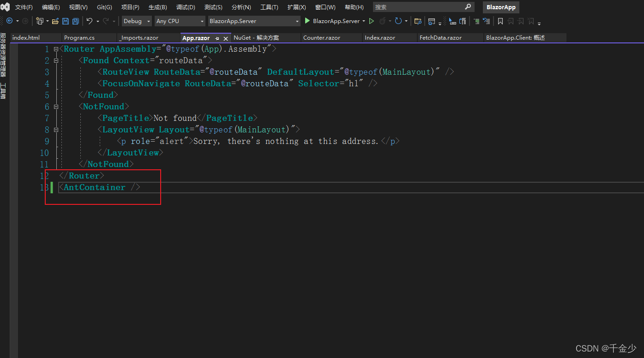Viewport: 644px width, 358px height.
Task: Collapse the Found block at line 2
Action: coord(56,60)
